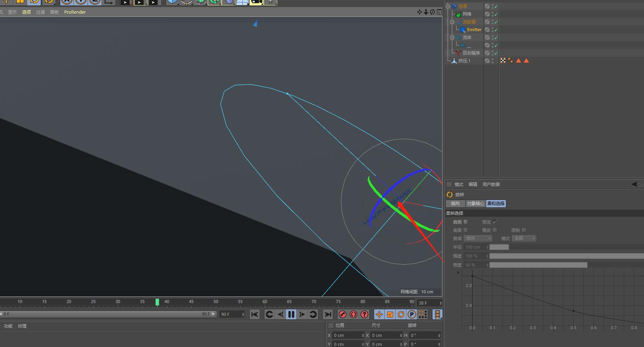Enable the 启用 checkbox

[465, 222]
